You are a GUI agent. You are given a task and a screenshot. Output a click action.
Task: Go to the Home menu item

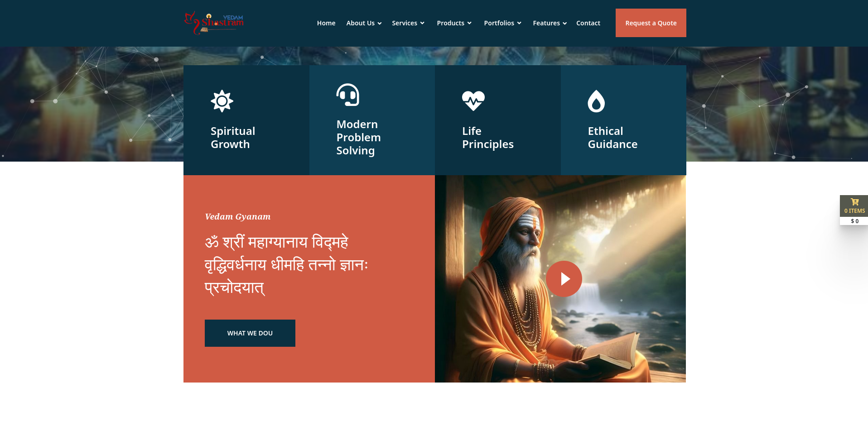point(326,23)
